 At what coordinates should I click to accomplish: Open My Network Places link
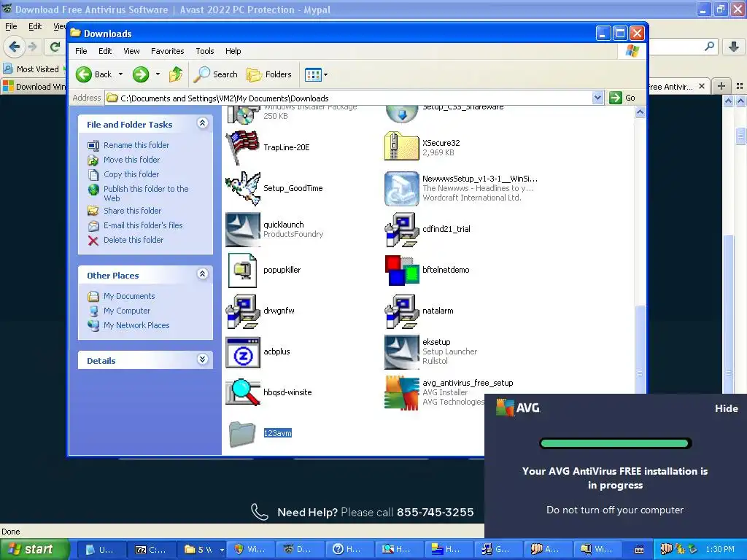(136, 326)
